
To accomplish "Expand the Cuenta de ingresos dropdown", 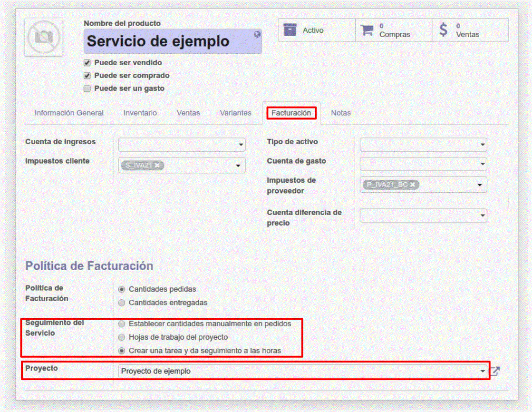I will click(x=241, y=145).
